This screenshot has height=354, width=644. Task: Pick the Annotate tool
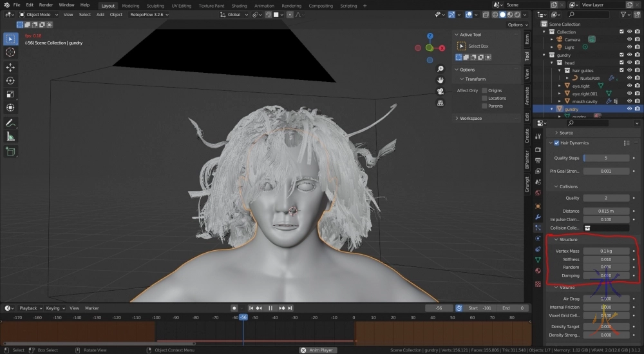(10, 123)
